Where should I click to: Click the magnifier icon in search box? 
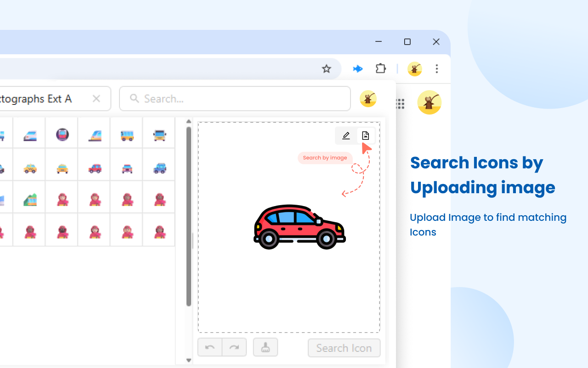pyautogui.click(x=134, y=98)
